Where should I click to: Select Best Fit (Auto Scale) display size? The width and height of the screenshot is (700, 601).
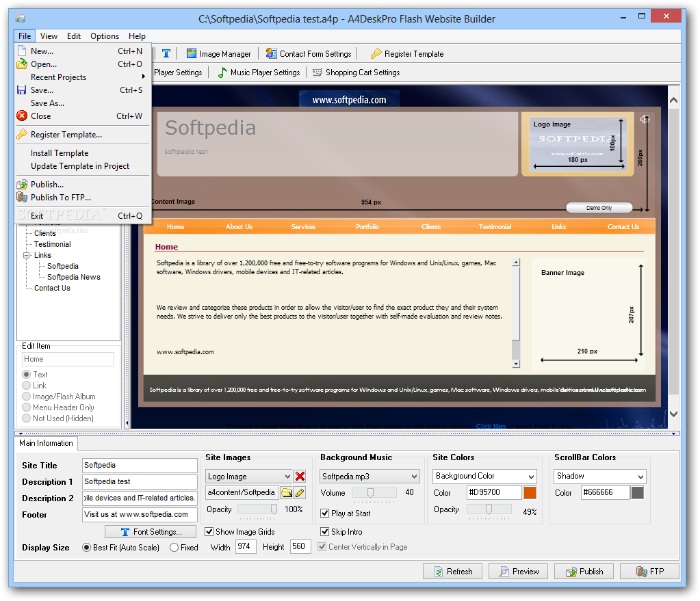tap(87, 547)
